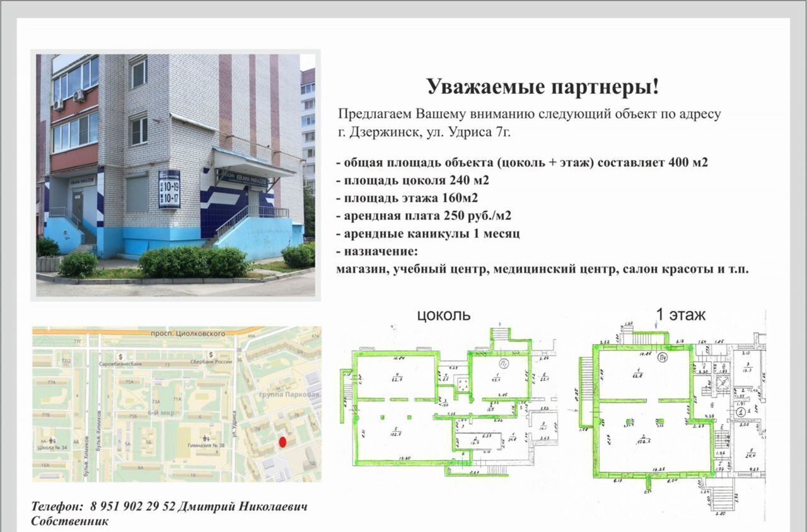Select the line "площадь этажа 160м2"
The image size is (807, 532).
coord(407,198)
